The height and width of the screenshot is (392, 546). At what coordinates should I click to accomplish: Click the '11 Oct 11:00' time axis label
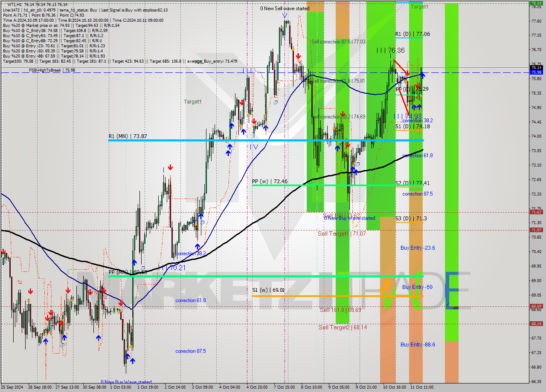421,387
